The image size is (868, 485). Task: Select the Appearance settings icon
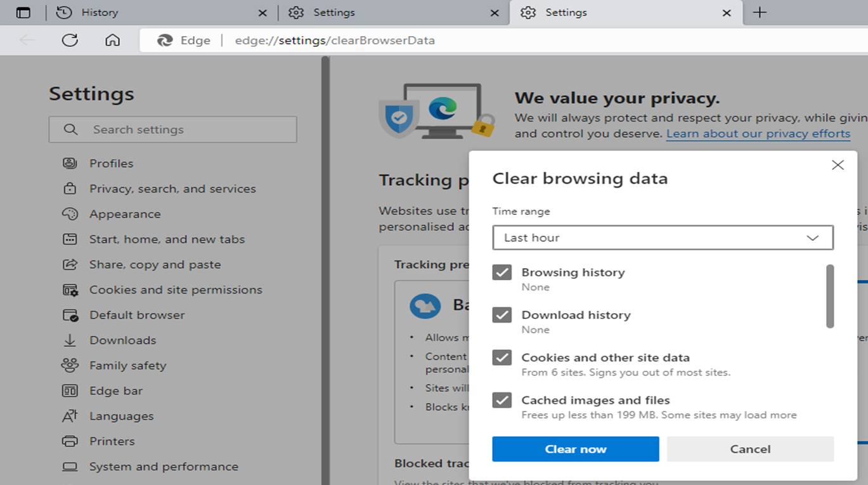click(71, 214)
